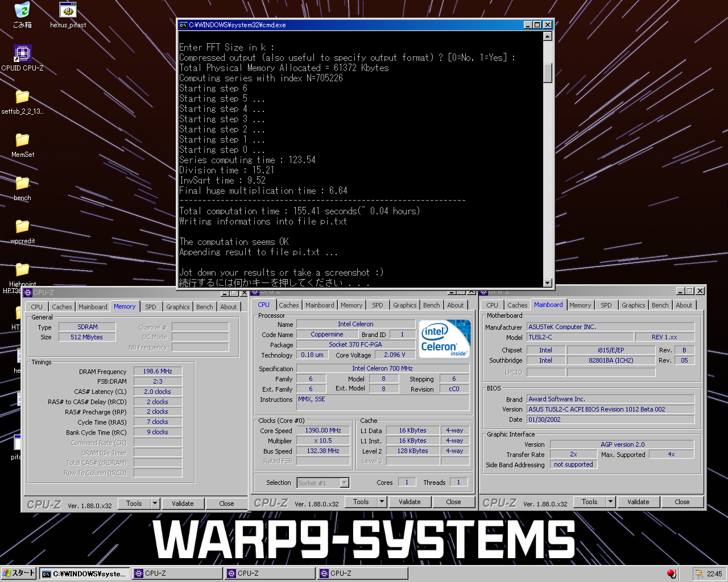The image size is (728, 582).
Task: Click Validate in Memory CPU-Z window
Action: 183,504
